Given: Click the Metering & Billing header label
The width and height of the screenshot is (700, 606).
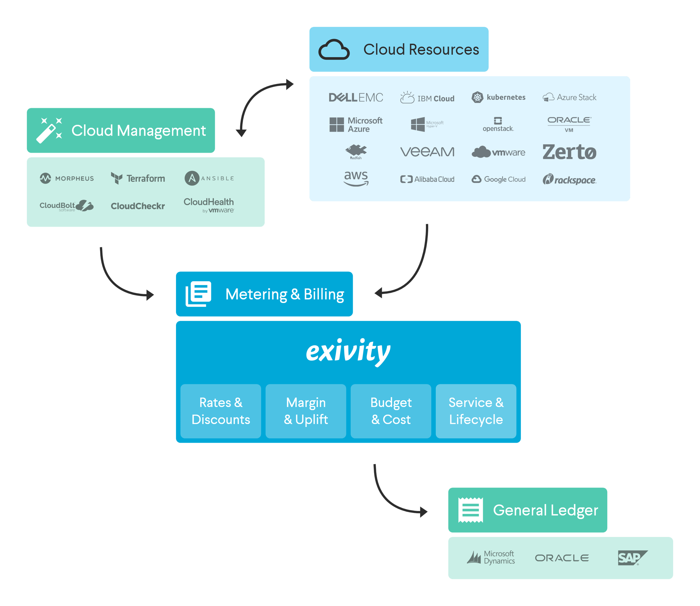Looking at the screenshot, I should (x=285, y=294).
